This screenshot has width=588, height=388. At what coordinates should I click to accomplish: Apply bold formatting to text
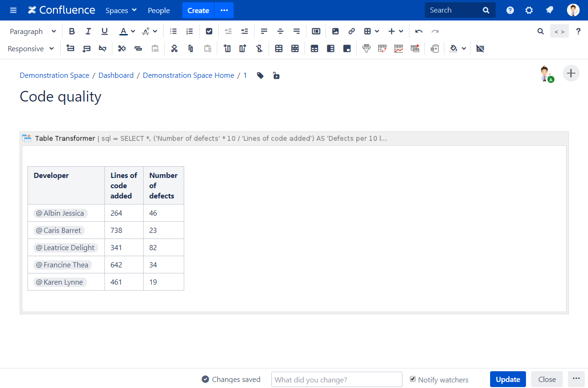[x=72, y=31]
